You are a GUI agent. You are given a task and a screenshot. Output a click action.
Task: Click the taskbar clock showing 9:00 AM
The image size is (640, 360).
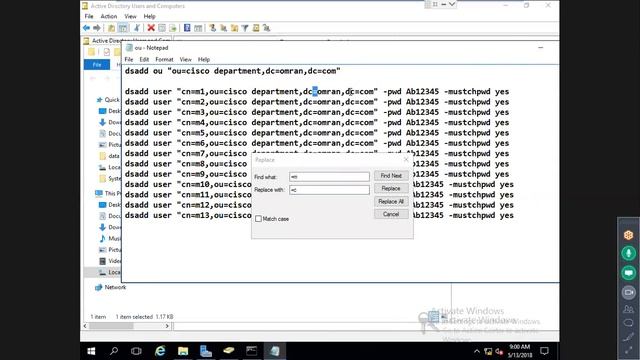point(520,351)
